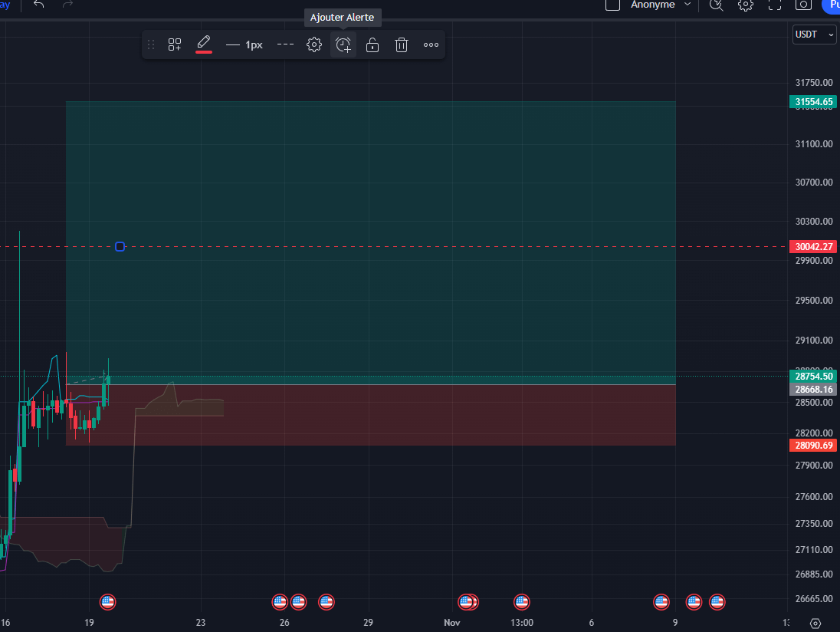Open timezone settings gear at bottom right

point(814,624)
